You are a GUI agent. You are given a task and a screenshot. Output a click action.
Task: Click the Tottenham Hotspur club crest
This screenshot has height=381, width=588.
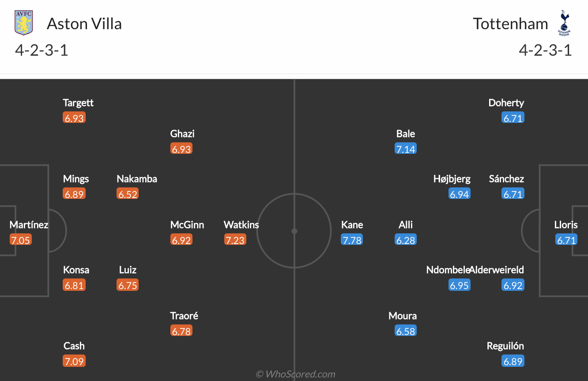564,23
